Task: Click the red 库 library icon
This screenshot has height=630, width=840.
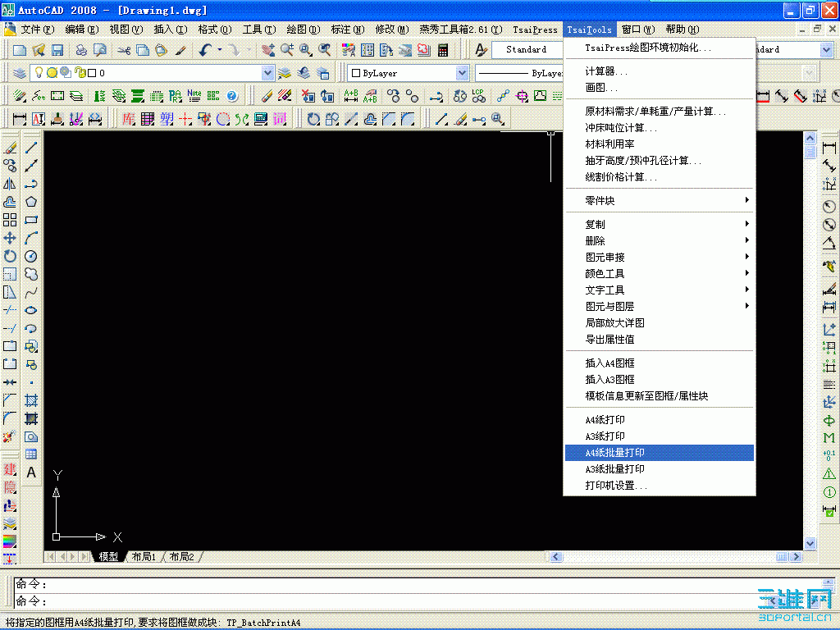Action: (129, 118)
